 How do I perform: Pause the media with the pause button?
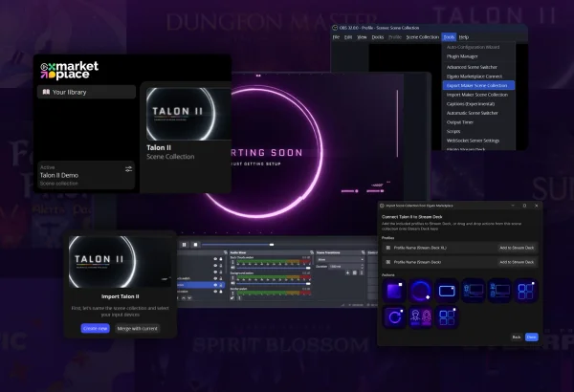pos(184,245)
